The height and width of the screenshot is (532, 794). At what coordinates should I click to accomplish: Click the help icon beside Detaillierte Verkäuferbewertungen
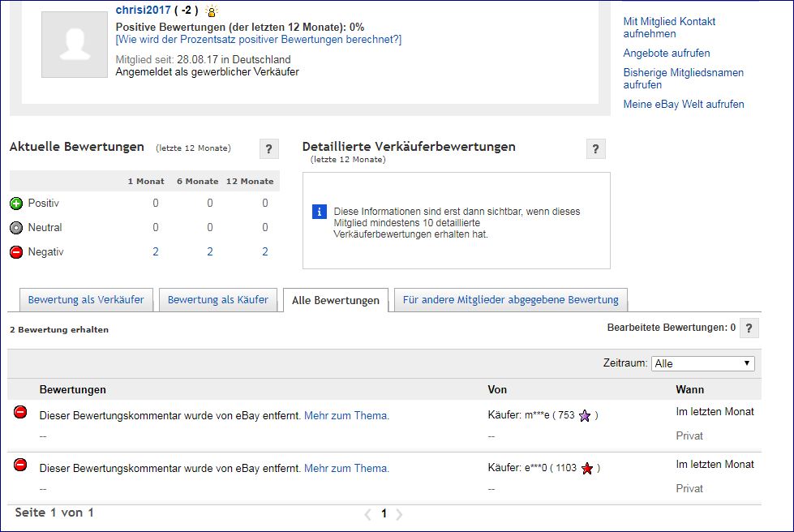tap(596, 149)
